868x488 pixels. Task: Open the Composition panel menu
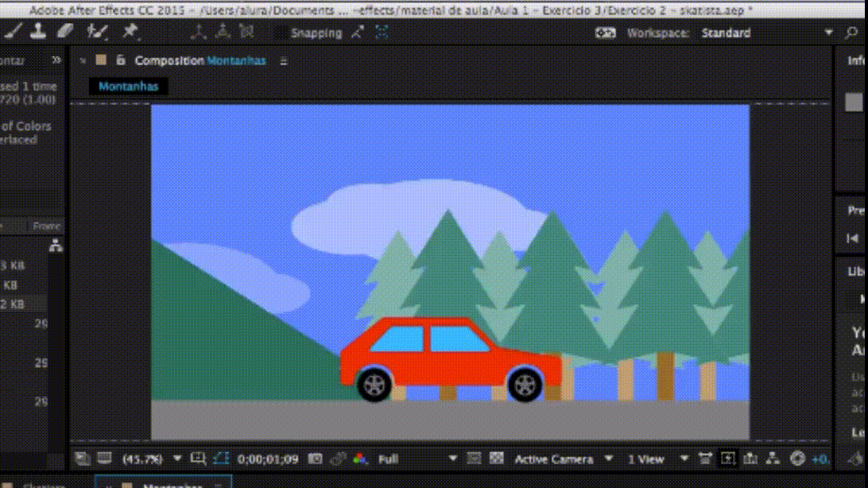pos(284,61)
